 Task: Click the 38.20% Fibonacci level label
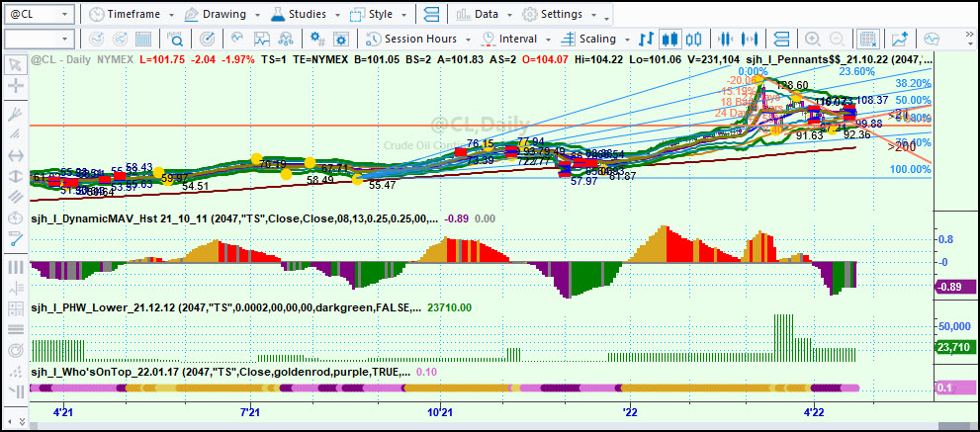point(913,83)
